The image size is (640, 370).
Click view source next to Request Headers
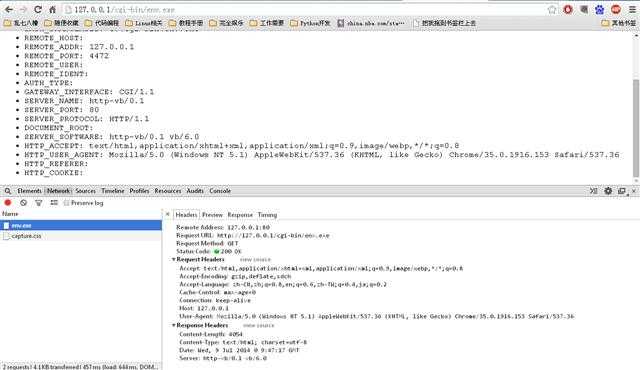click(255, 260)
